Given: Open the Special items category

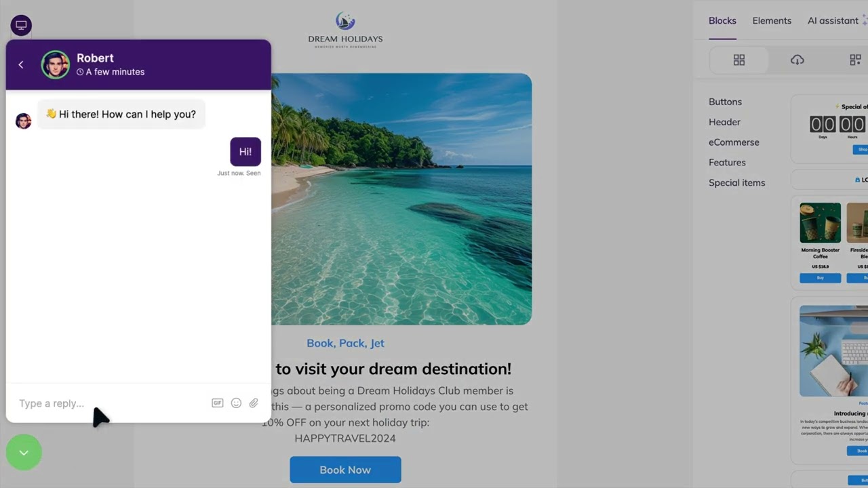Looking at the screenshot, I should click(x=736, y=183).
